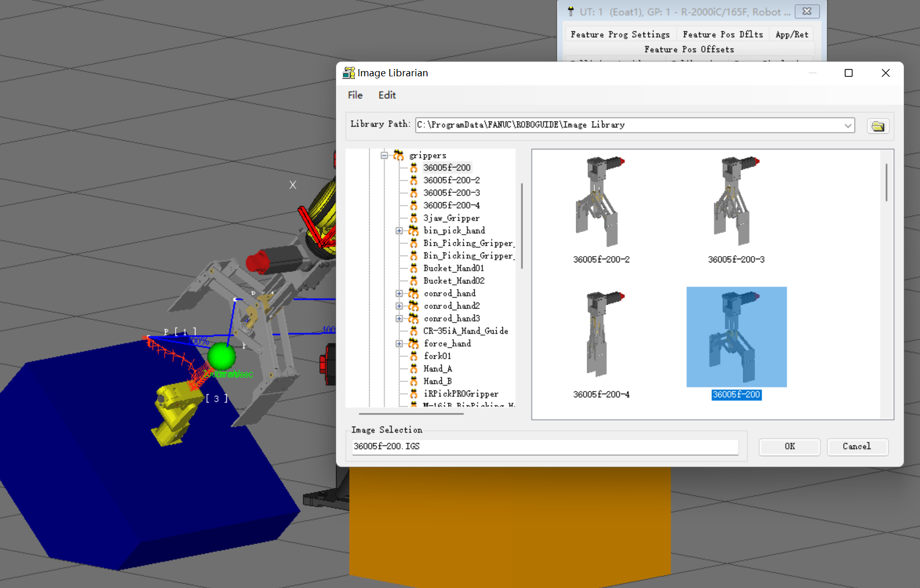The image size is (920, 588).
Task: Select 36005f-200-4 in the tree
Action: [452, 205]
